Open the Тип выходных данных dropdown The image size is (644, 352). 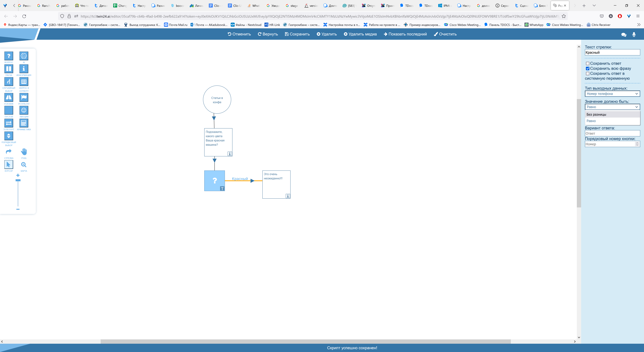(612, 94)
